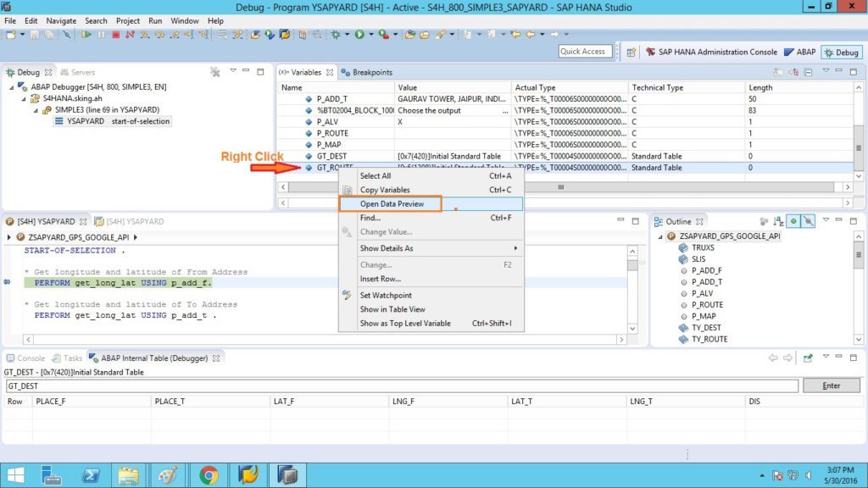Click the Open Perspective icon
868x488 pixels.
coord(631,52)
